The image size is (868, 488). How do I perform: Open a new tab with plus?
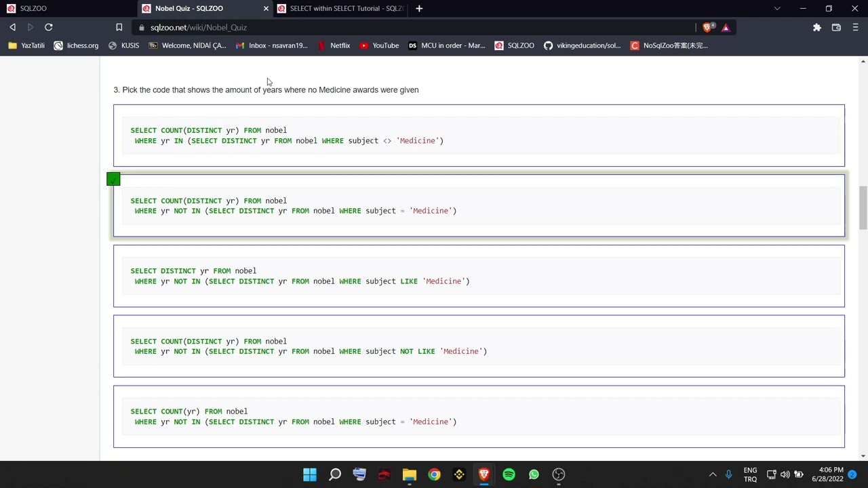click(419, 8)
